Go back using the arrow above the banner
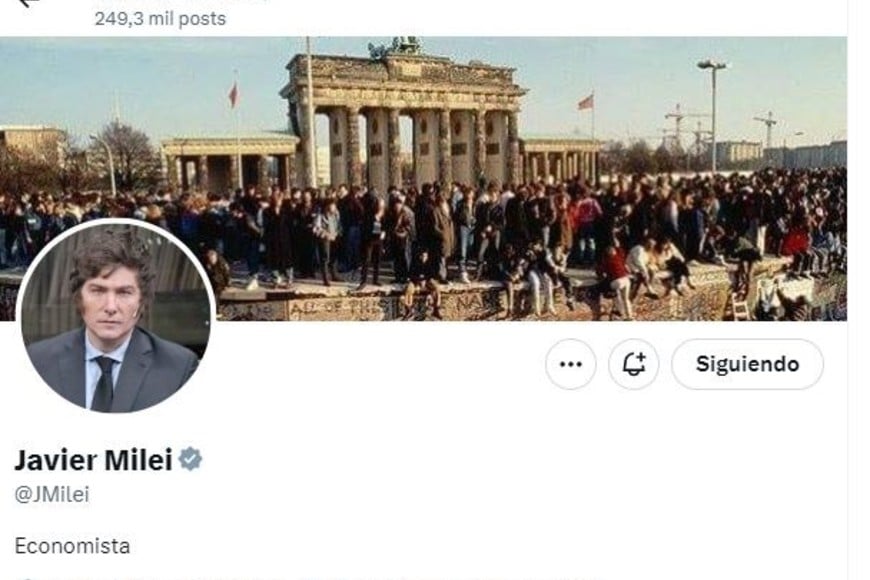This screenshot has height=580, width=870. (29, 3)
